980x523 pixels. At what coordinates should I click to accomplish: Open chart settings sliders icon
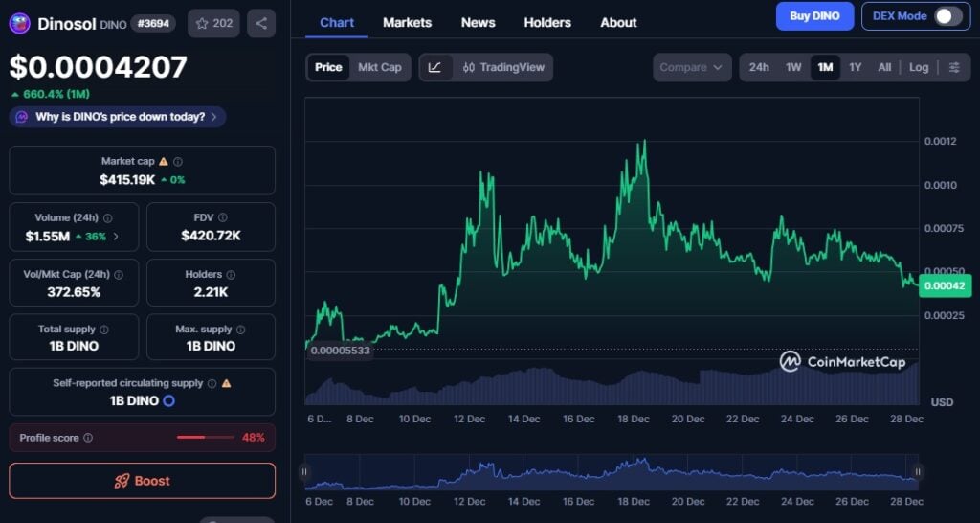[x=954, y=67]
